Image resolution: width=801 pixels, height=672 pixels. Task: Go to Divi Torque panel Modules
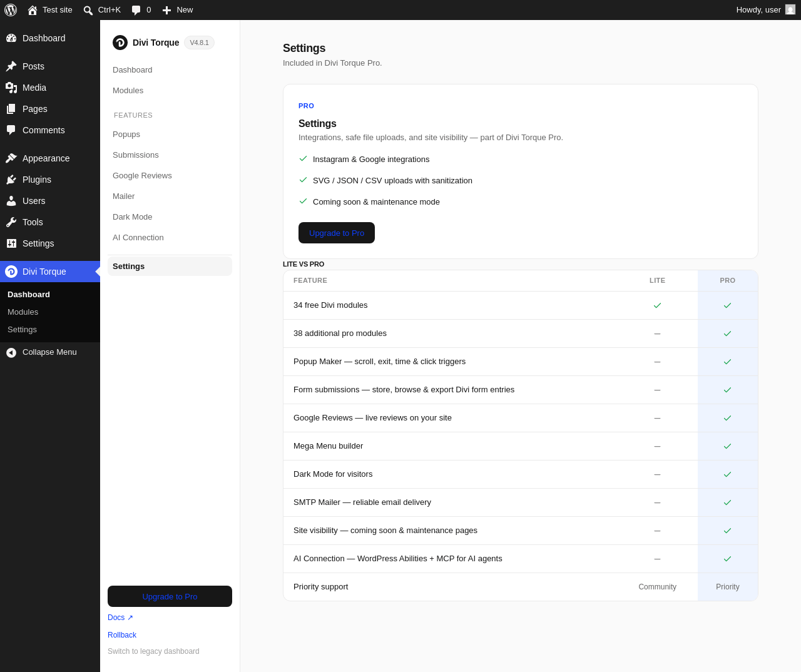click(128, 91)
